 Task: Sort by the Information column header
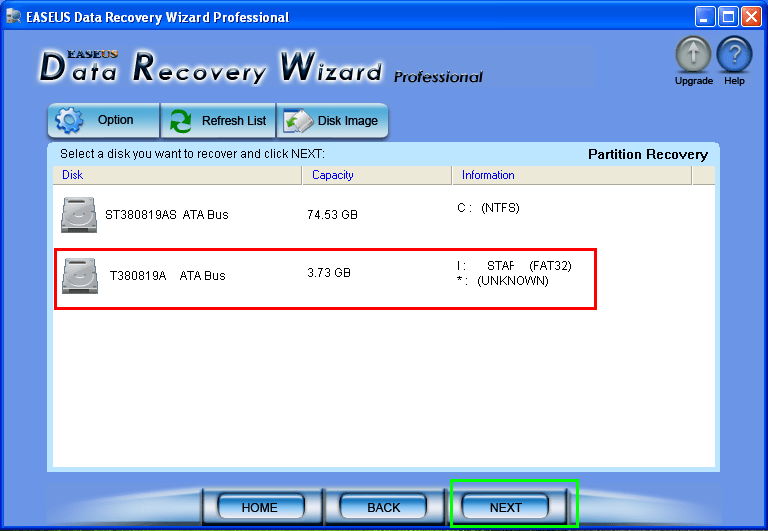(x=572, y=175)
